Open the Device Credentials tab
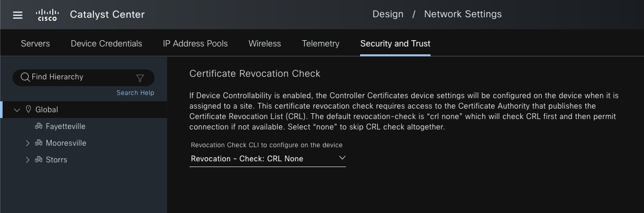This screenshot has height=213, width=644. tap(106, 43)
